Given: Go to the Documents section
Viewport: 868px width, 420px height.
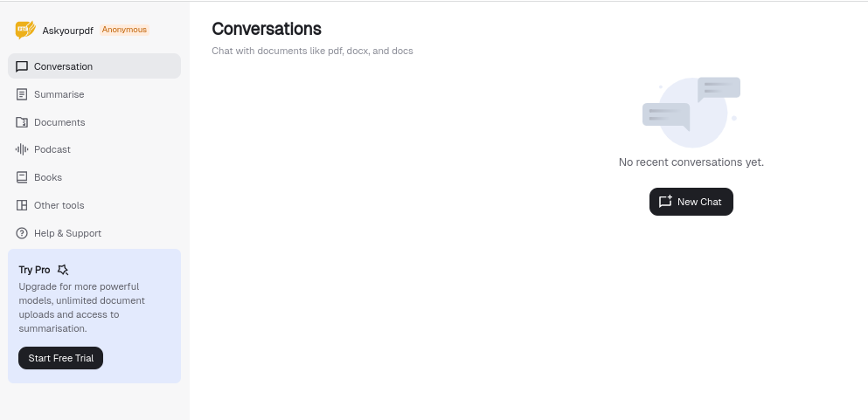Looking at the screenshot, I should pyautogui.click(x=94, y=122).
